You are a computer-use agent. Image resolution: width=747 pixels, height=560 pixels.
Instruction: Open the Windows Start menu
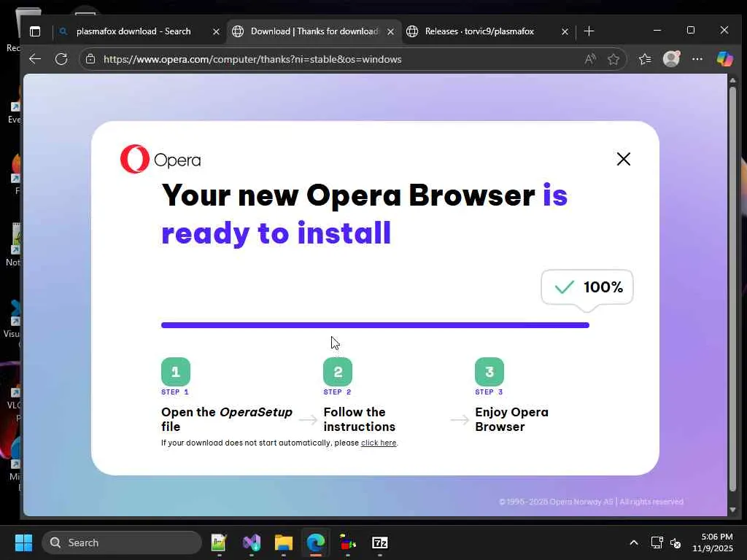tap(23, 542)
